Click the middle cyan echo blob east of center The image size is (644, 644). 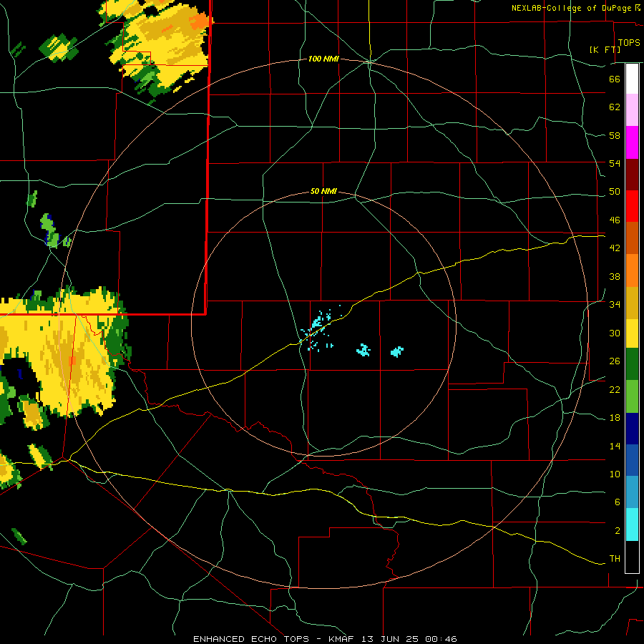point(364,351)
